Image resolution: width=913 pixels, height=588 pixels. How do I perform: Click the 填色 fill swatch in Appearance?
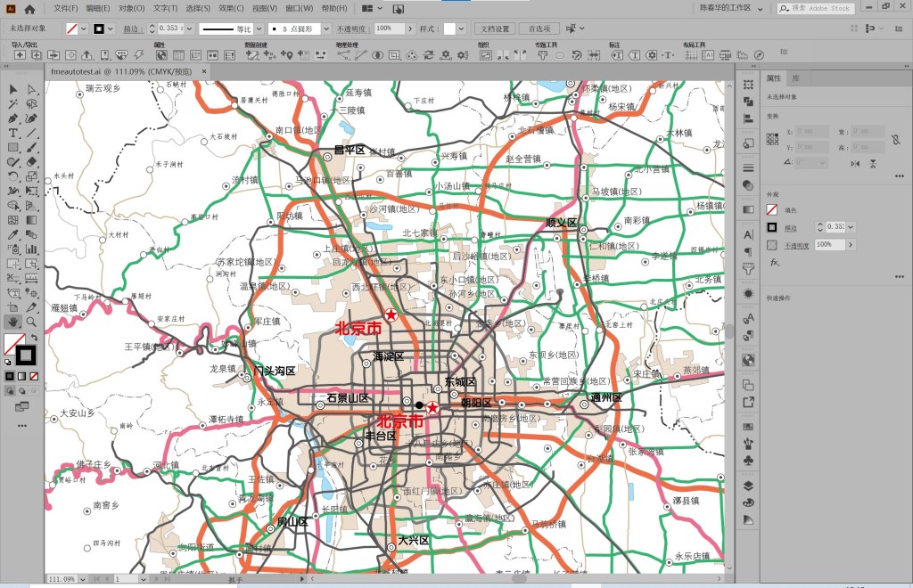click(x=772, y=210)
